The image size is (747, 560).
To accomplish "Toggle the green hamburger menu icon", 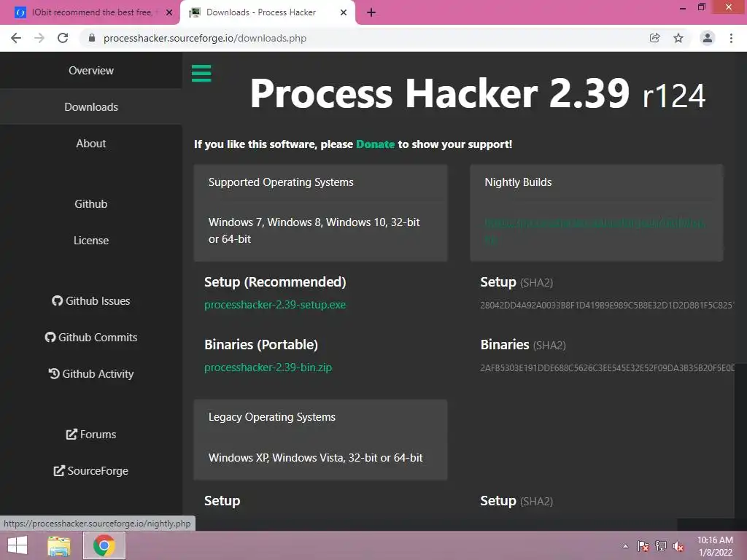I will (201, 74).
